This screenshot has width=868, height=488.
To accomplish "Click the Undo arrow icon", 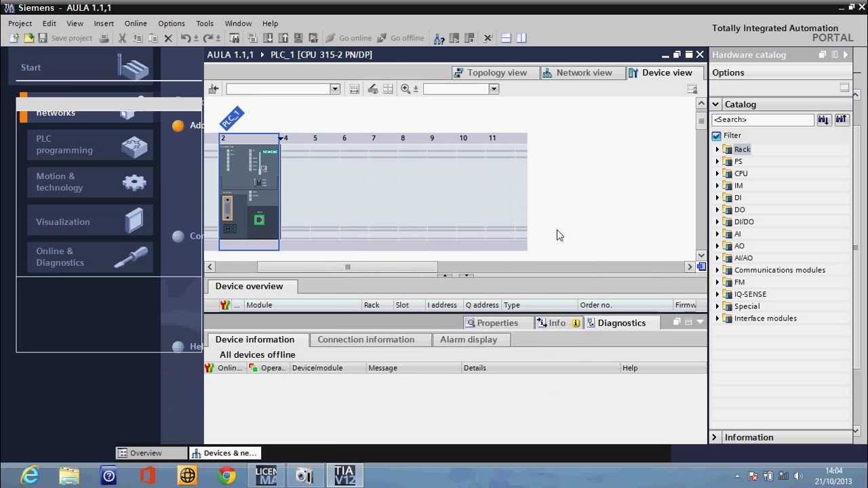I will coord(185,38).
